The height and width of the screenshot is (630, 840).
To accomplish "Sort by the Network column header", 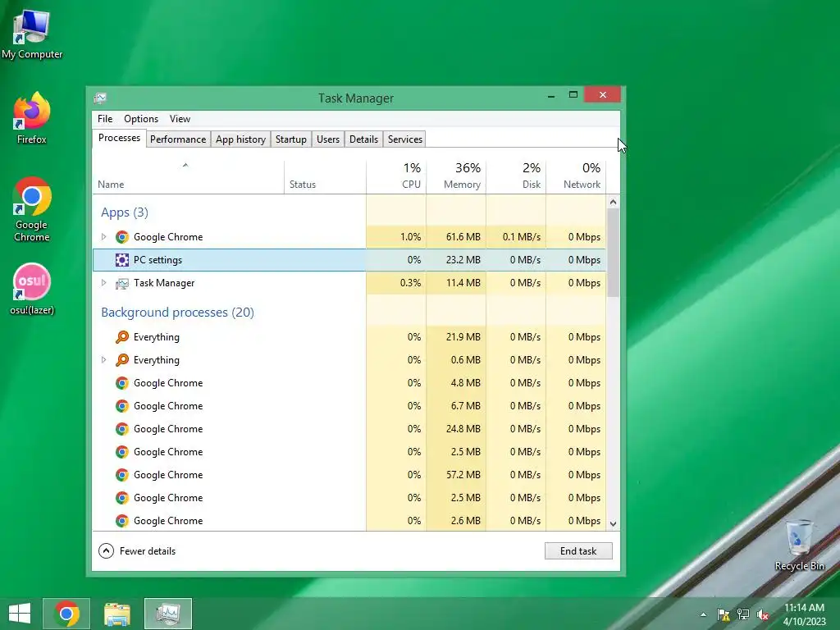I will click(x=577, y=177).
